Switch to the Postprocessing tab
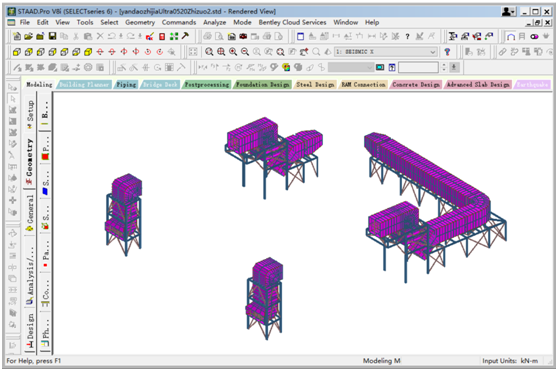558x371 pixels. pos(207,85)
